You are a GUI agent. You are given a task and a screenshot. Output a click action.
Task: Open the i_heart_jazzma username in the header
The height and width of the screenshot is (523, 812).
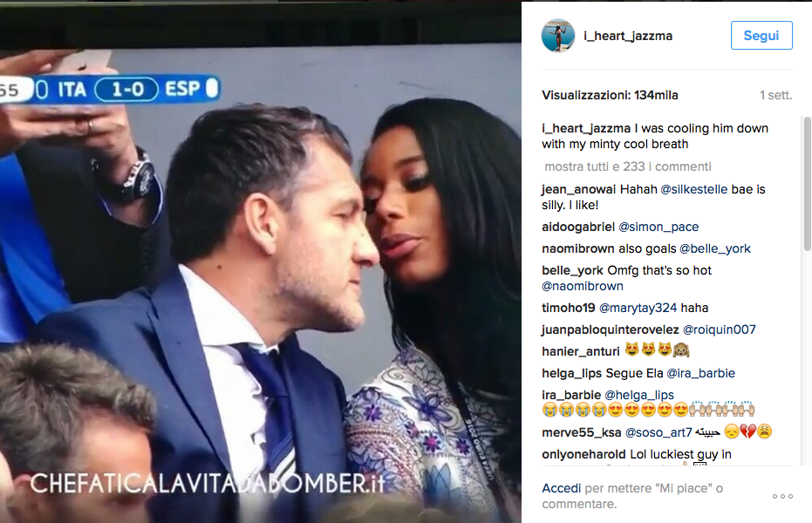(628, 36)
